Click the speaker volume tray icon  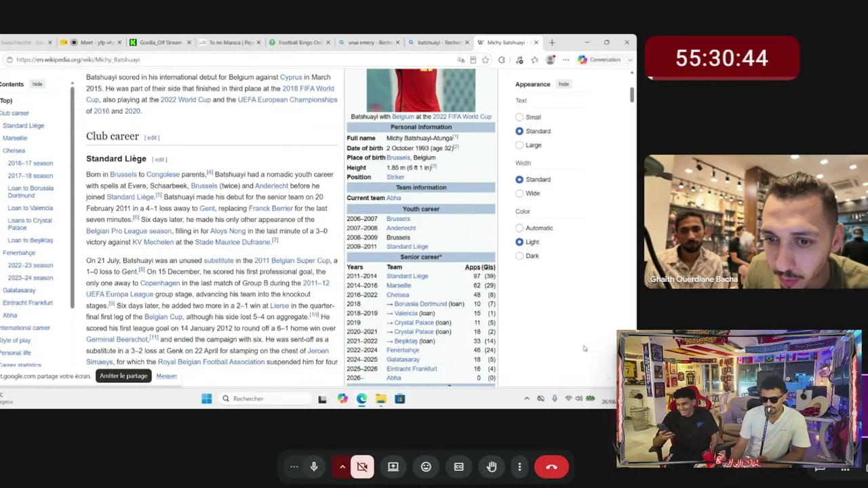(579, 399)
